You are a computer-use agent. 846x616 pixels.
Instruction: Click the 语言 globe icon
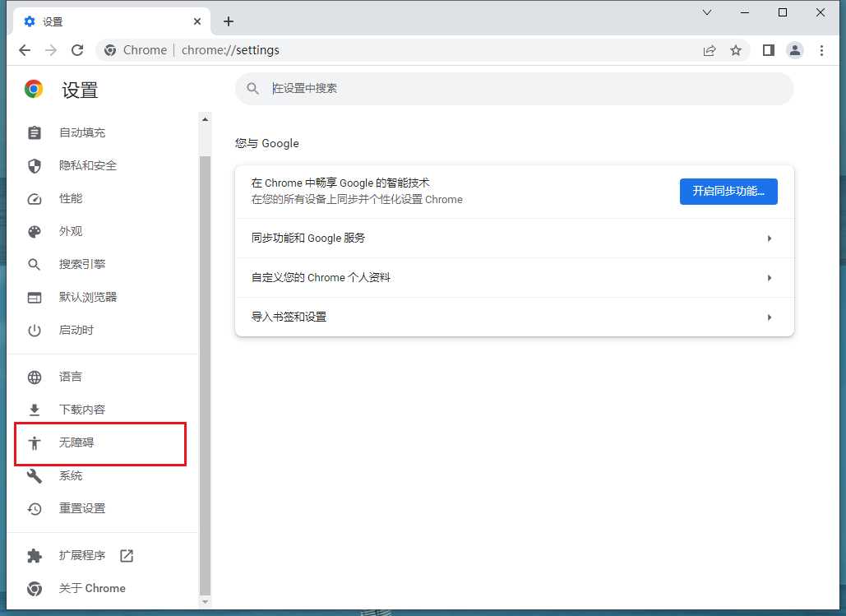[35, 377]
